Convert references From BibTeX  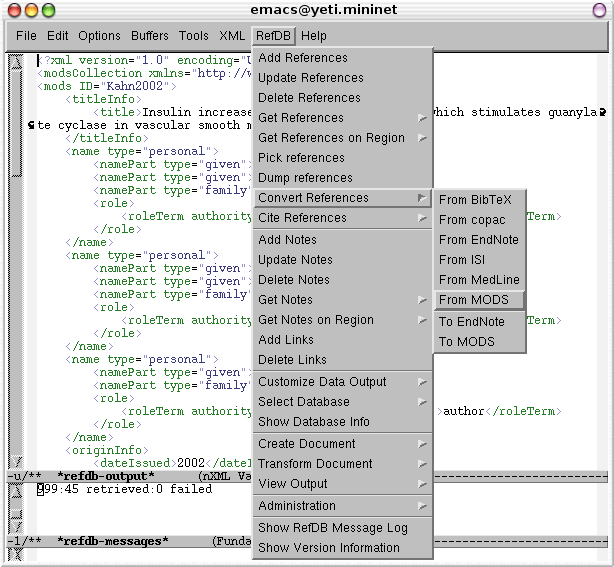tap(479, 200)
